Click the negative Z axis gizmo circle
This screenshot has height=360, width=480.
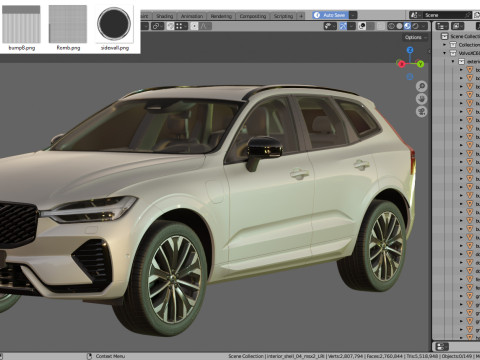410,77
